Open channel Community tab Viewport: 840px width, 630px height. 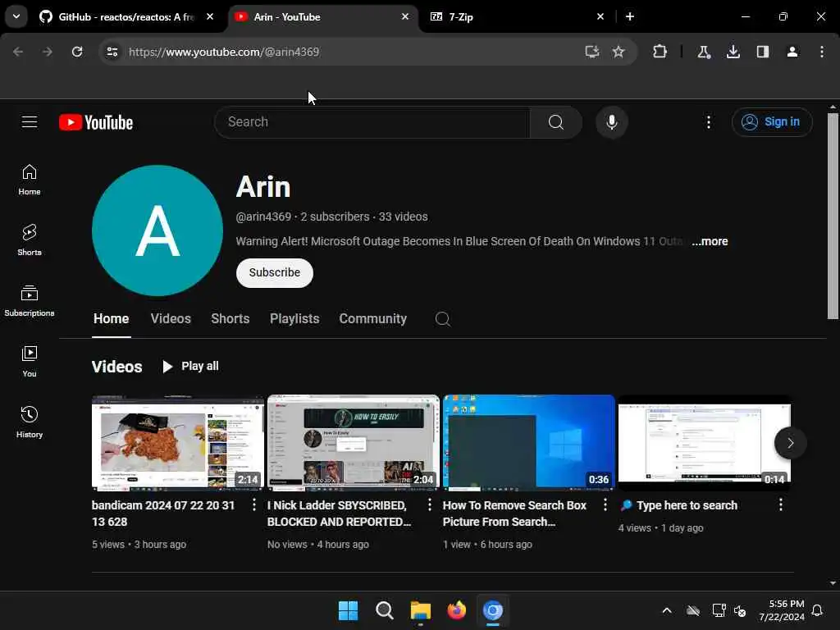pyautogui.click(x=373, y=319)
